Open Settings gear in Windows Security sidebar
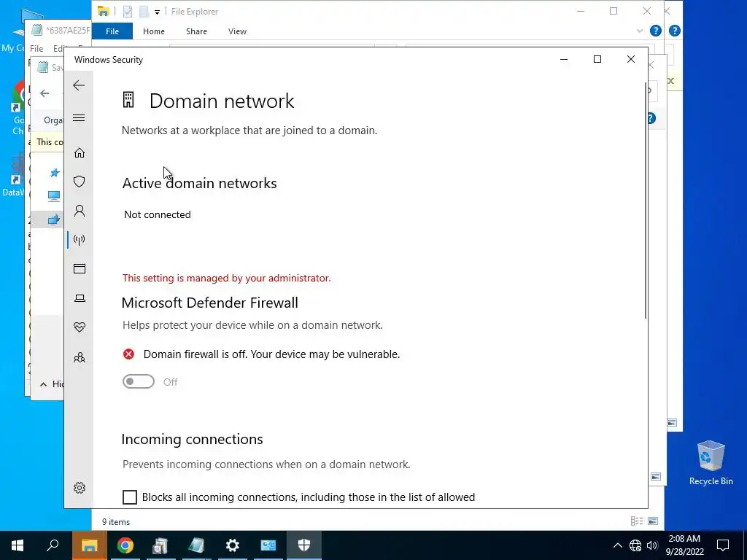 tap(79, 488)
